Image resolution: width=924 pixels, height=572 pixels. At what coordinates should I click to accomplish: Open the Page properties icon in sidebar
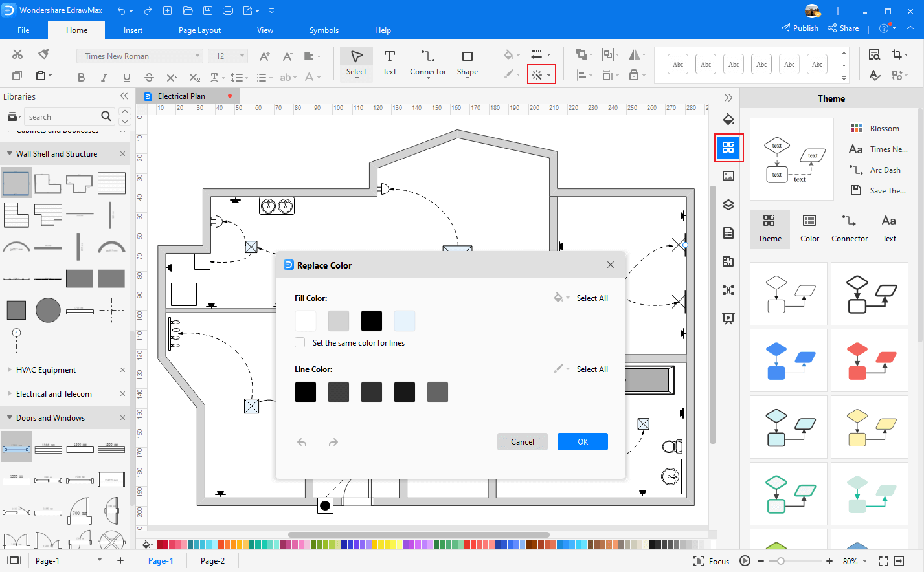point(728,233)
